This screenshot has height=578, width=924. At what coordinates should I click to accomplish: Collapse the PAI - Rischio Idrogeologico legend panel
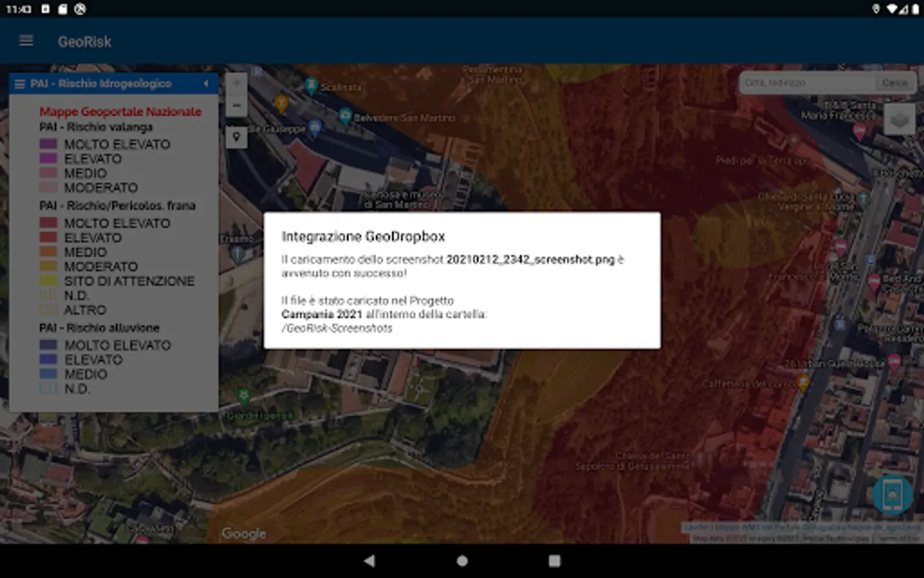206,83
